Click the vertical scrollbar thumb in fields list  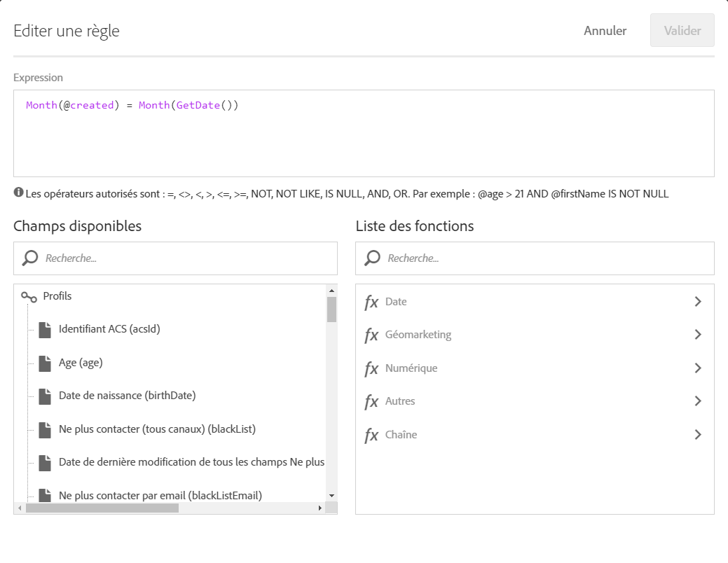[x=331, y=309]
